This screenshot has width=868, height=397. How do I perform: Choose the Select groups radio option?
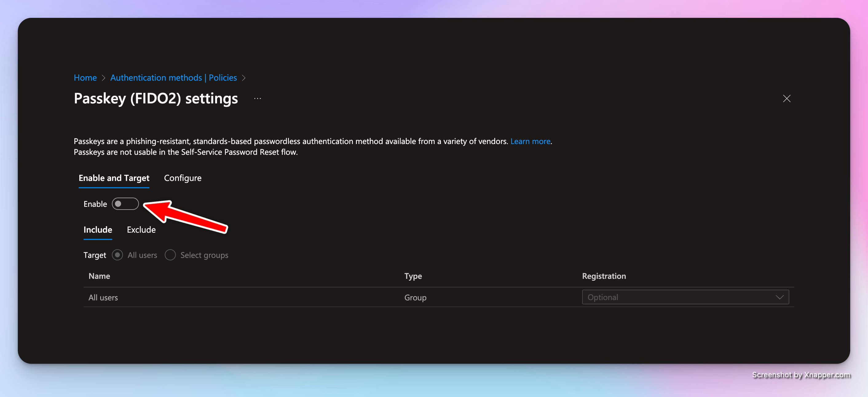(x=170, y=255)
